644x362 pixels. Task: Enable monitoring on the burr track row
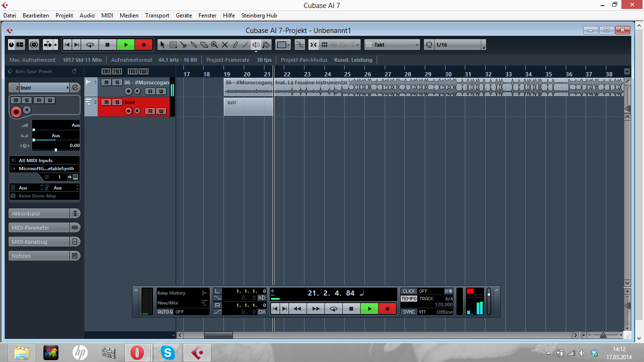tap(137, 111)
